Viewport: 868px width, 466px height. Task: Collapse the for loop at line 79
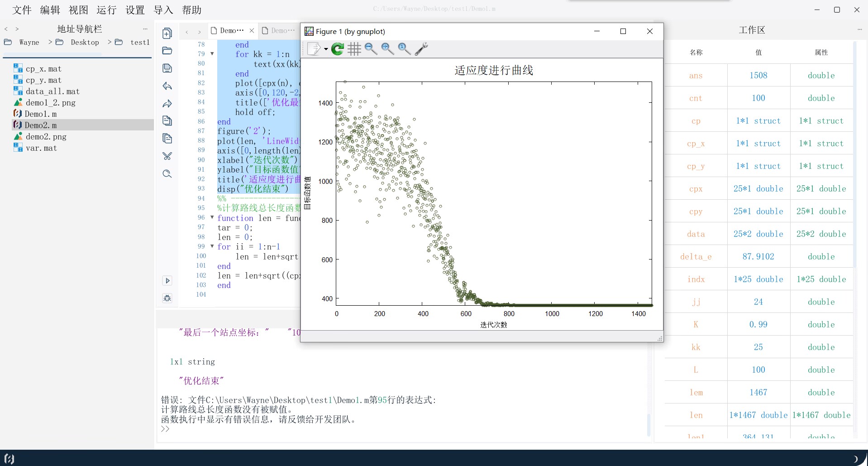212,54
